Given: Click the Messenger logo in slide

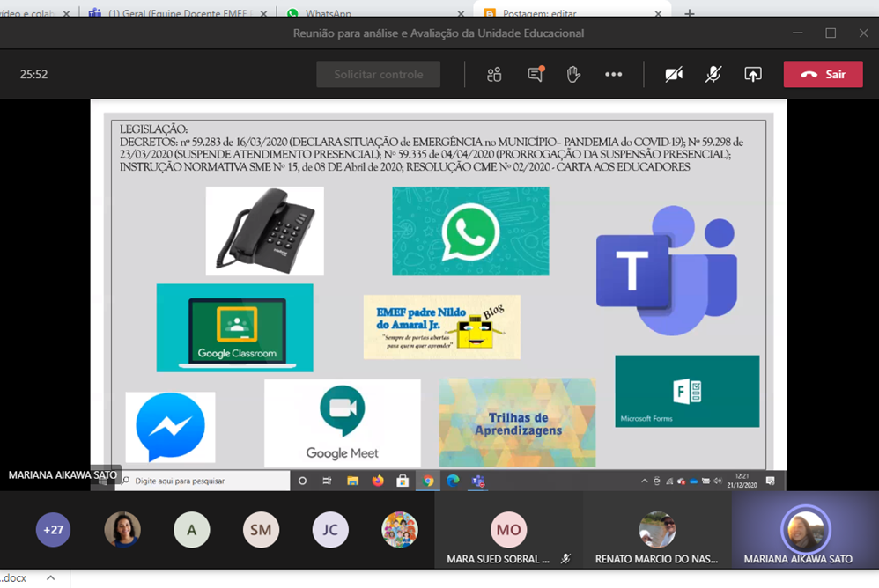Looking at the screenshot, I should (170, 427).
